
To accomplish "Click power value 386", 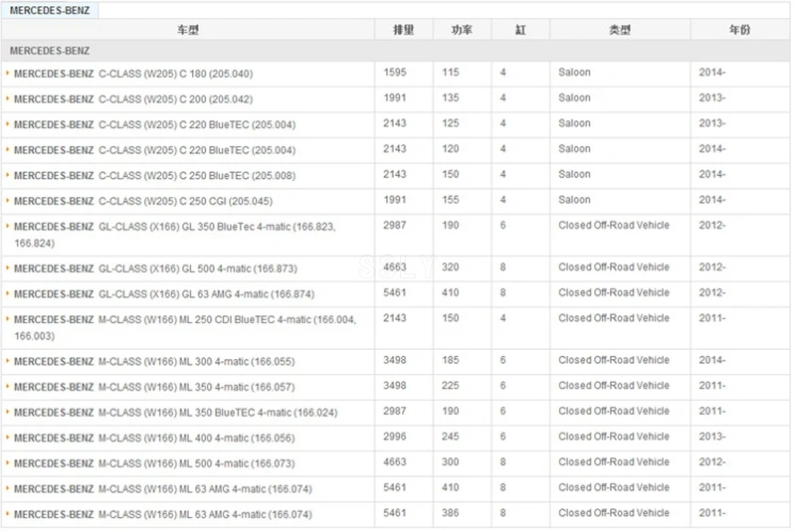I will [451, 513].
